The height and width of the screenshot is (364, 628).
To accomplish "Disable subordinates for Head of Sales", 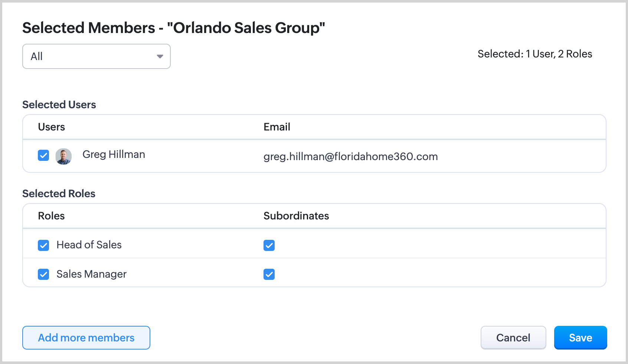I will (269, 245).
